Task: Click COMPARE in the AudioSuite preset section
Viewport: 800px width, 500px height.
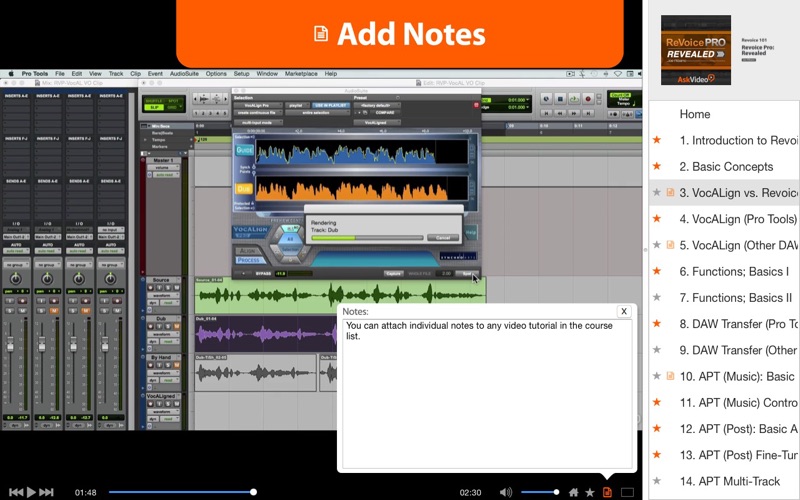Action: [385, 112]
